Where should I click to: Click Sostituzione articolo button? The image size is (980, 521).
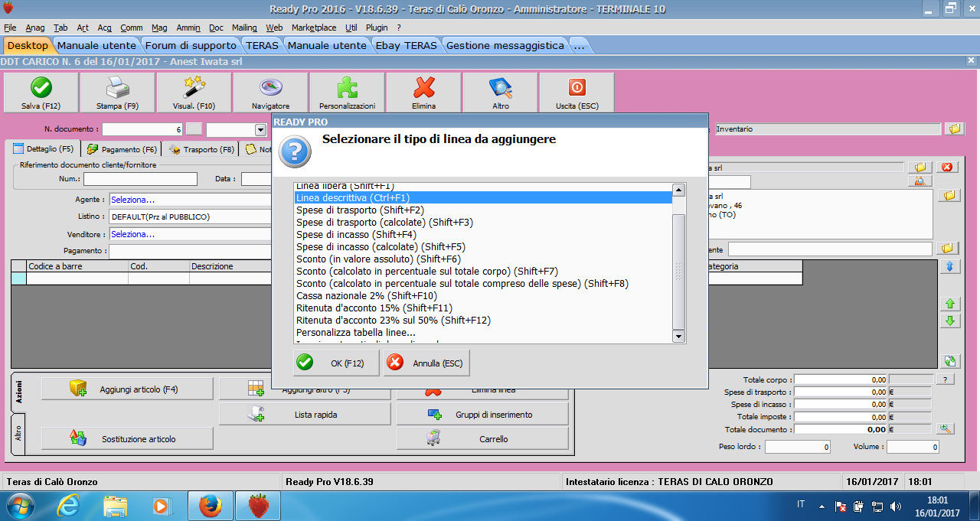click(x=127, y=438)
